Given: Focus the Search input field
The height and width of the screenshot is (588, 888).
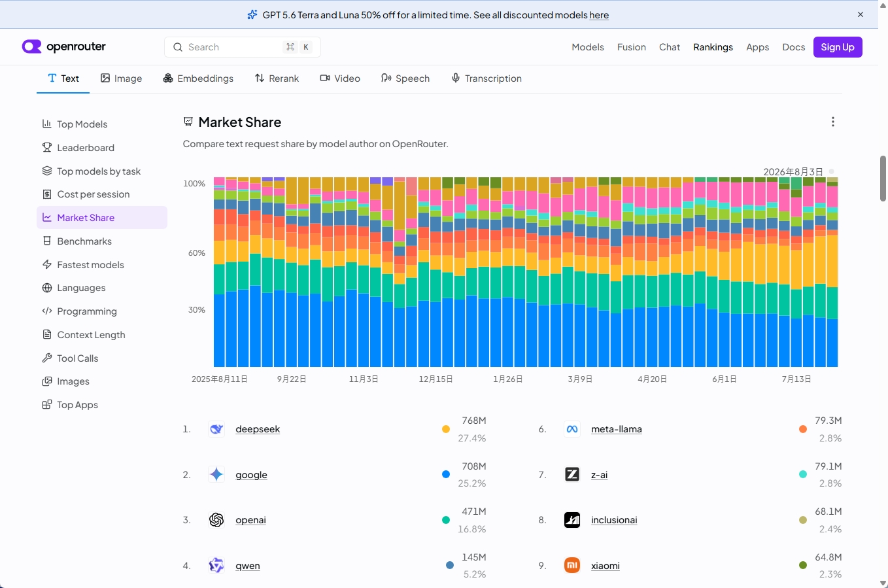Looking at the screenshot, I should point(243,47).
